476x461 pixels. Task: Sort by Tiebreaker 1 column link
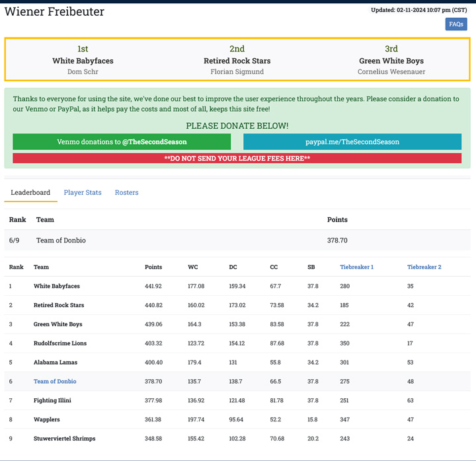tap(357, 267)
